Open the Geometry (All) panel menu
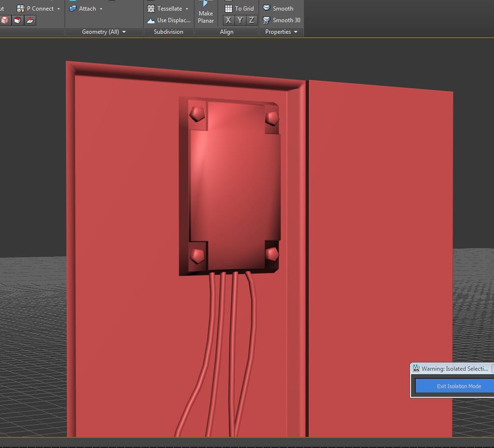494x448 pixels. 125,31
